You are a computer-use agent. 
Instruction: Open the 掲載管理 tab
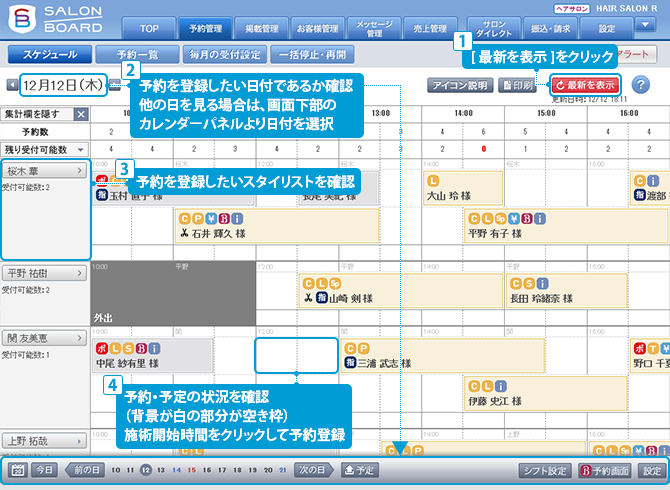pyautogui.click(x=262, y=29)
